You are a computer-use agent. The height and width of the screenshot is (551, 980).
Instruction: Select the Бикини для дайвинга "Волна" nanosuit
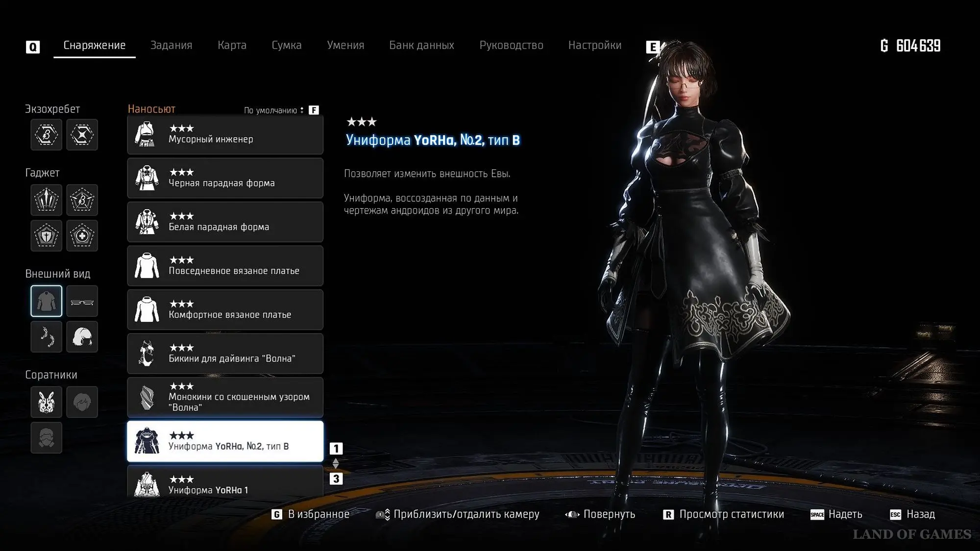click(x=225, y=354)
